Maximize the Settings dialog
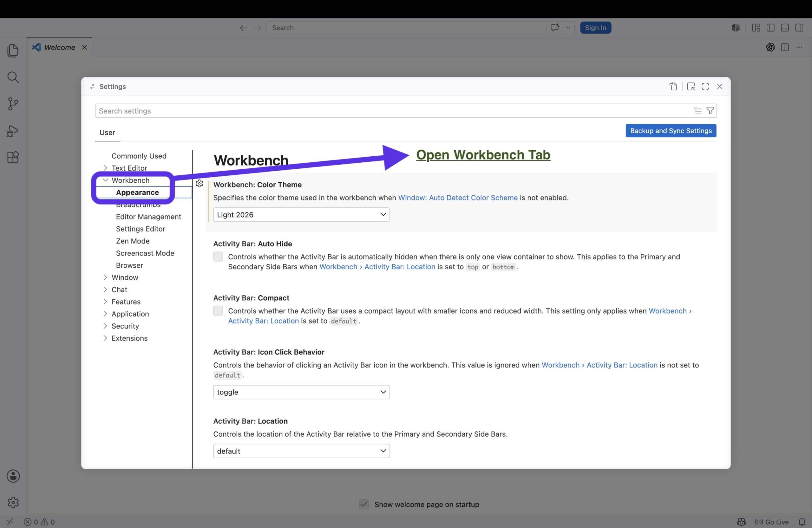Screen dimensions: 812x528 point(705,87)
